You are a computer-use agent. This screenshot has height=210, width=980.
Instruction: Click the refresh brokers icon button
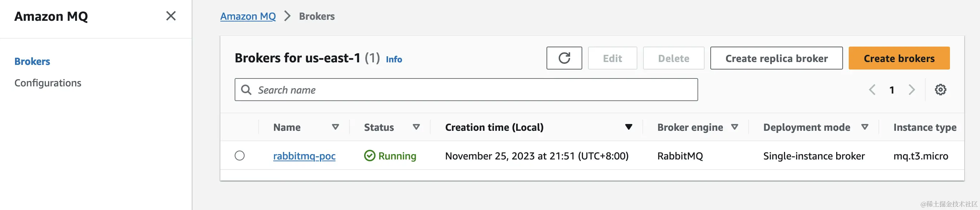[564, 58]
